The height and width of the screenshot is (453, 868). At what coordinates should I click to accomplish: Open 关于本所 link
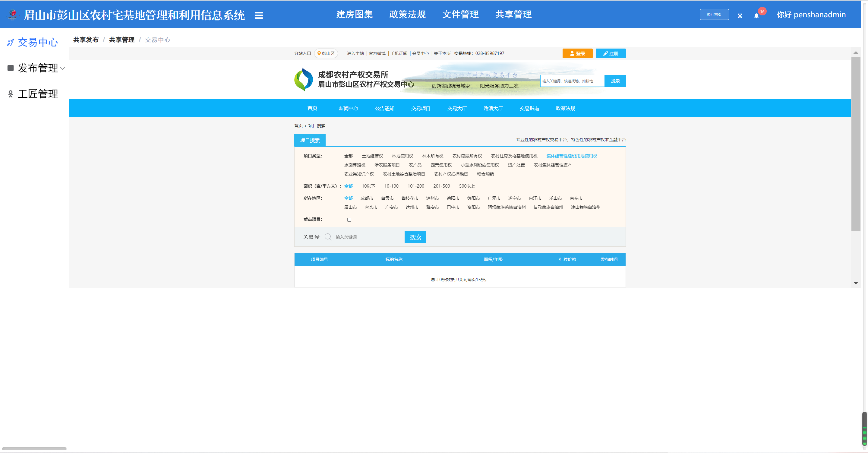tap(442, 54)
